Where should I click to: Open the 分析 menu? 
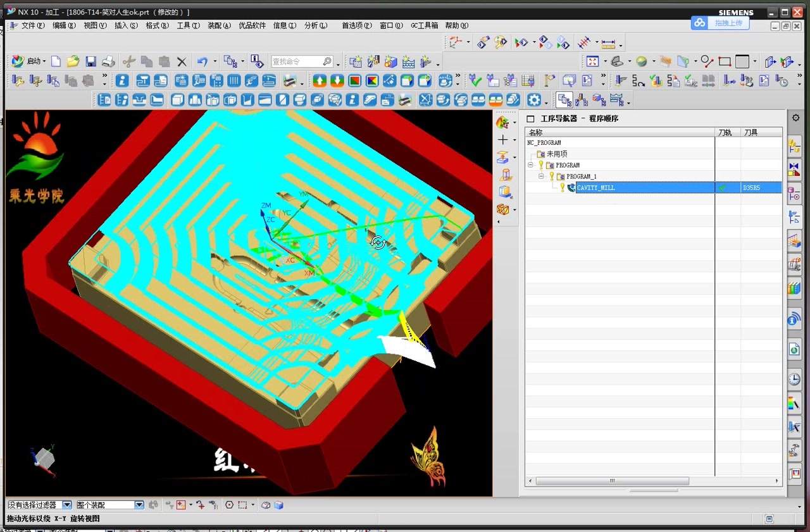click(316, 26)
